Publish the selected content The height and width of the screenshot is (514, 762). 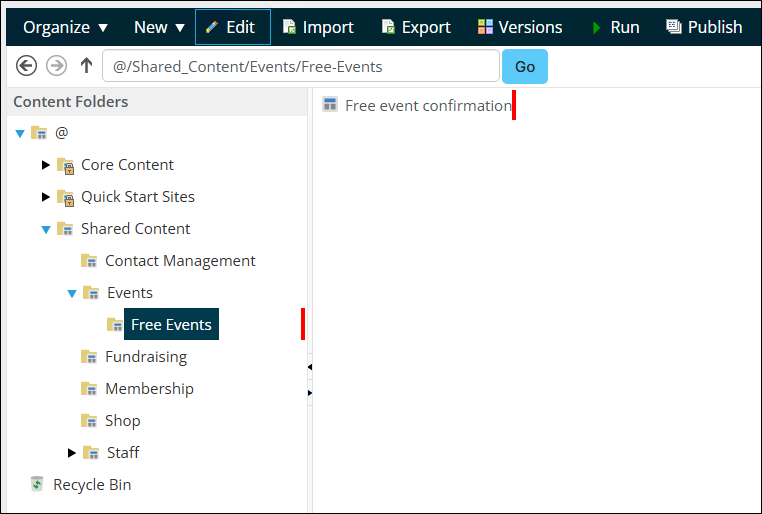[x=704, y=27]
